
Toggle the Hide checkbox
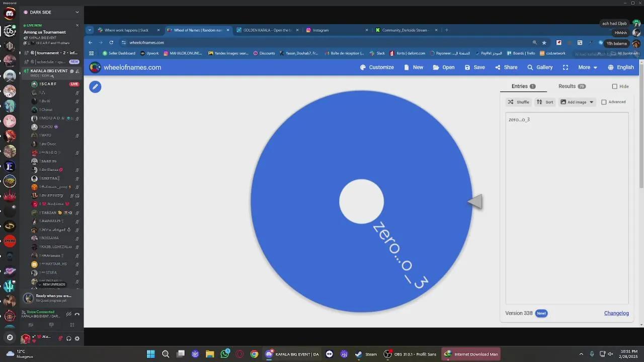[614, 86]
